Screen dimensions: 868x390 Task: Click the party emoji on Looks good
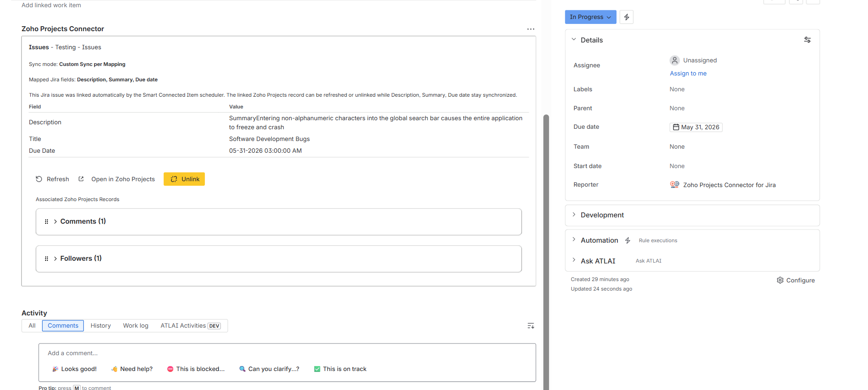pos(55,369)
